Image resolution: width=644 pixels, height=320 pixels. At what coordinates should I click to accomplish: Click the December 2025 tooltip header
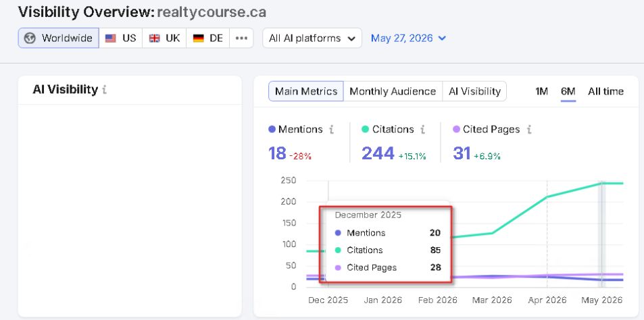point(368,215)
